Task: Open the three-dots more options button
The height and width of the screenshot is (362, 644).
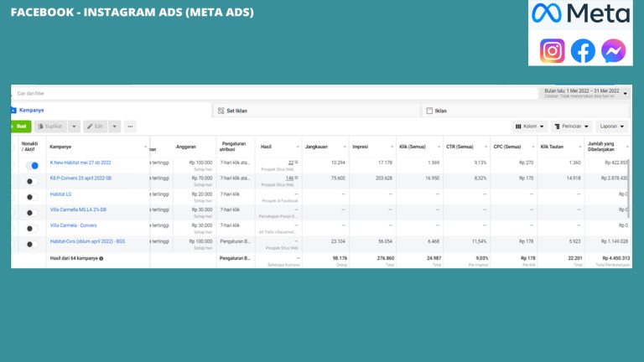Action: (x=130, y=127)
